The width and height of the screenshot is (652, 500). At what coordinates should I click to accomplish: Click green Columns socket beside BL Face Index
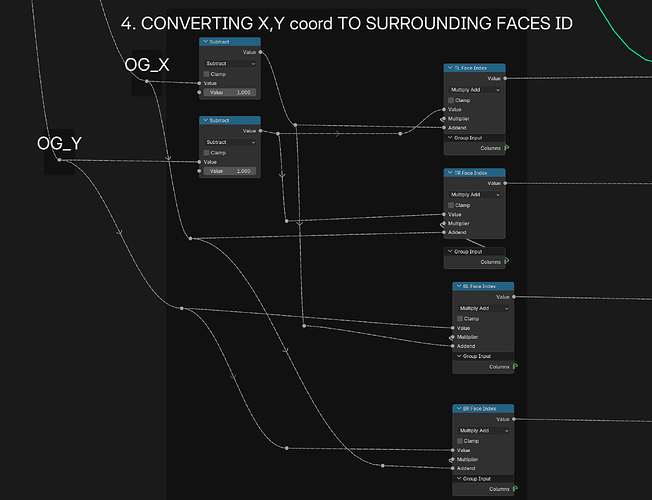coord(515,366)
